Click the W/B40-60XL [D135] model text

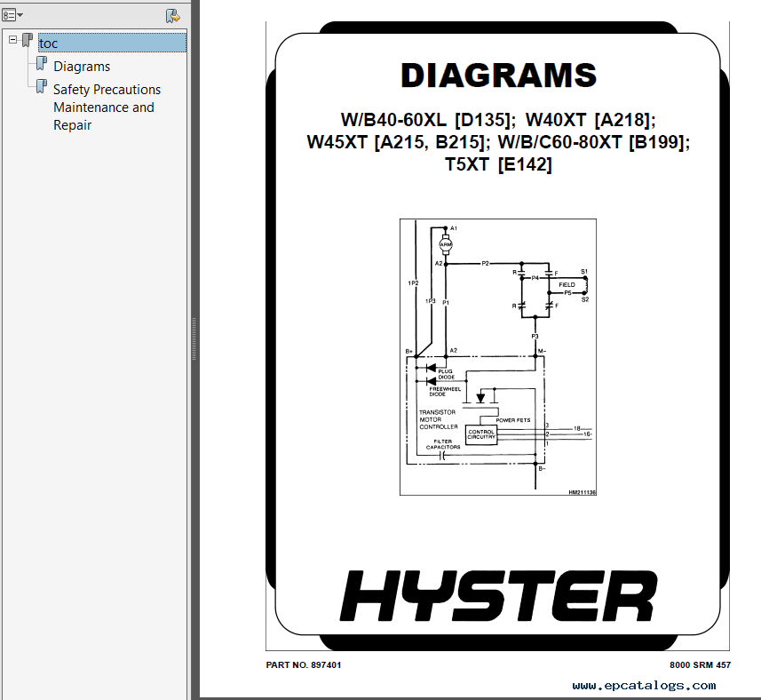(x=428, y=120)
